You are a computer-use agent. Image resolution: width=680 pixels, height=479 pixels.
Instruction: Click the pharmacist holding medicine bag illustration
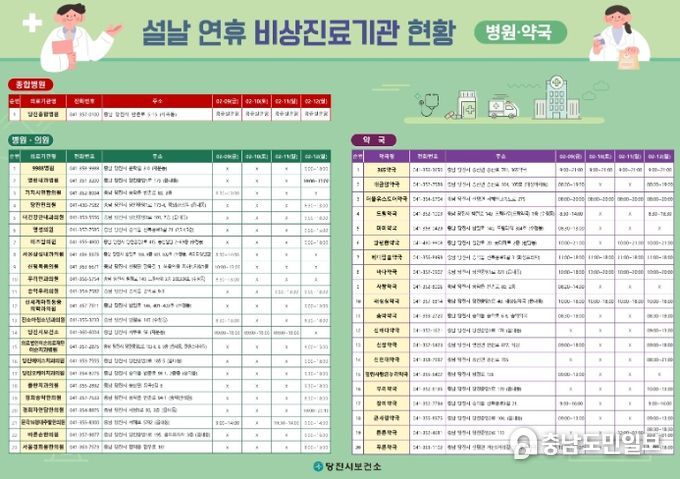[619, 37]
